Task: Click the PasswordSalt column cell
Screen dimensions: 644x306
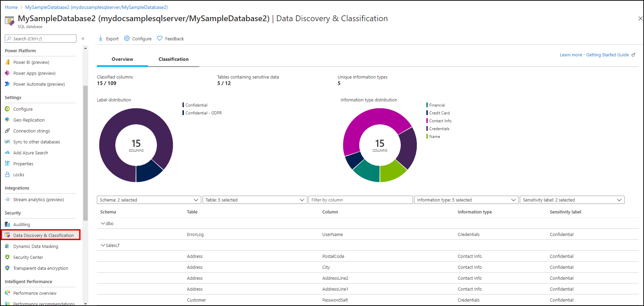Action: click(x=335, y=300)
